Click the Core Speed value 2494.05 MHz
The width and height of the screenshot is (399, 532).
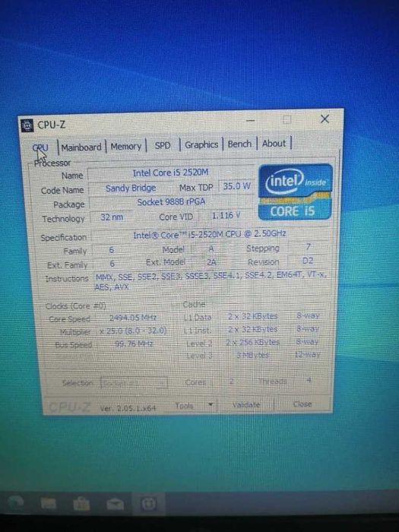click(x=133, y=318)
